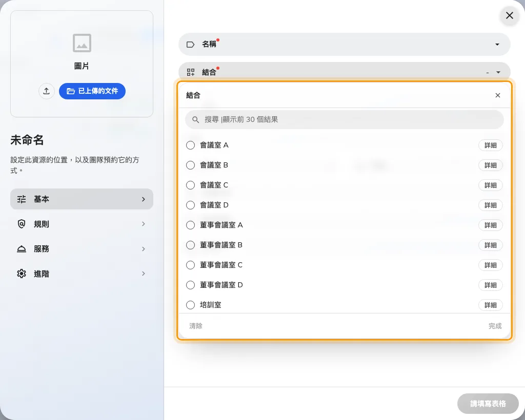Click the shield icon beside 規則

22,224
